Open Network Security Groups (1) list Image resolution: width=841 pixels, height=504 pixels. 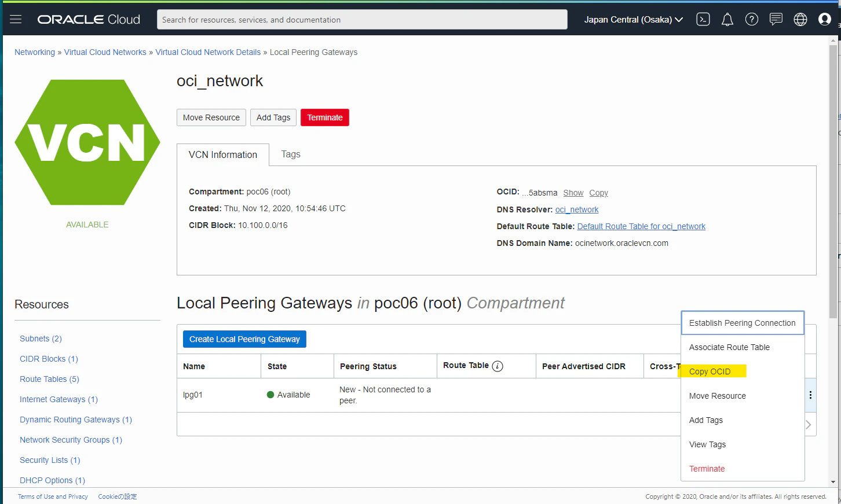pos(71,440)
